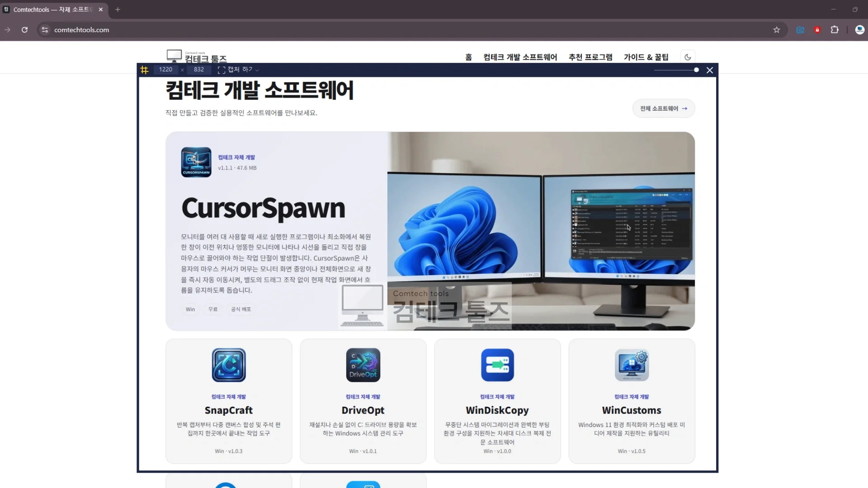Click the WinDiskCopy app icon

click(497, 365)
